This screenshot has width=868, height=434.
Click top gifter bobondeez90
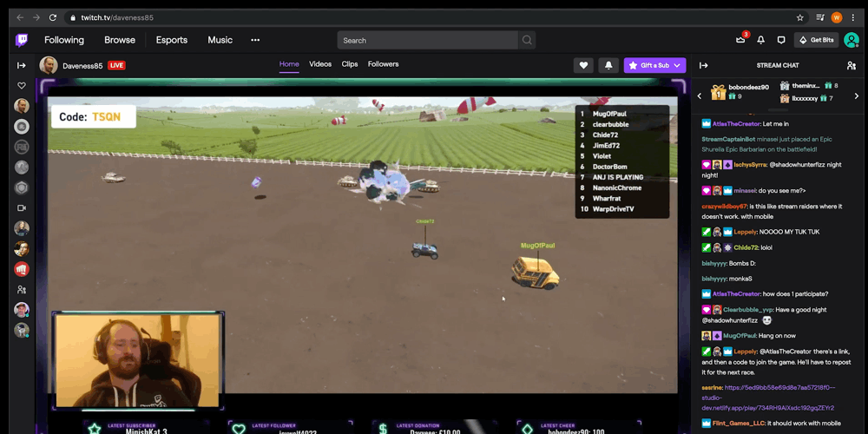[x=748, y=87]
